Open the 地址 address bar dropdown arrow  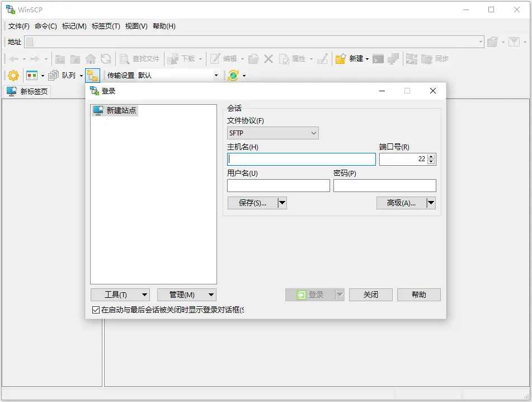481,42
